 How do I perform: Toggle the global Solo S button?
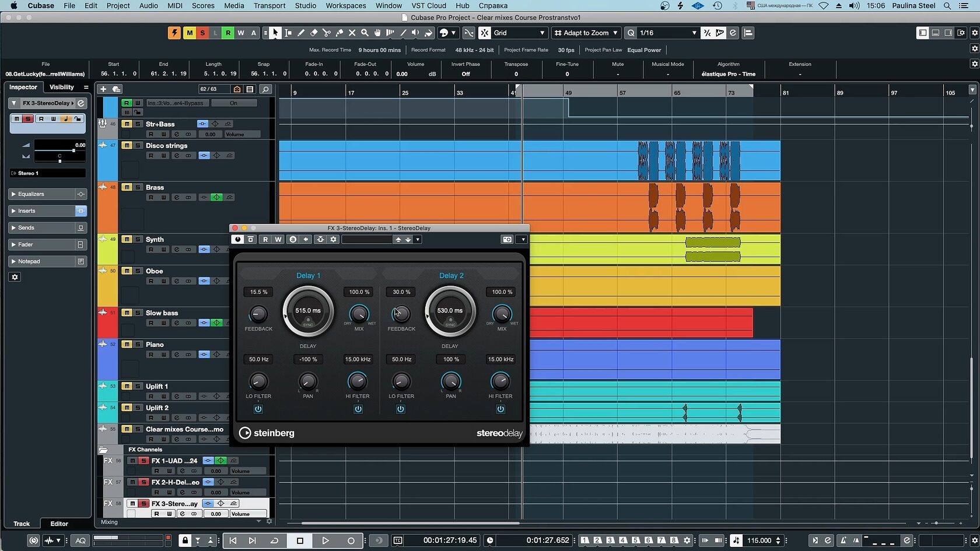(x=202, y=33)
